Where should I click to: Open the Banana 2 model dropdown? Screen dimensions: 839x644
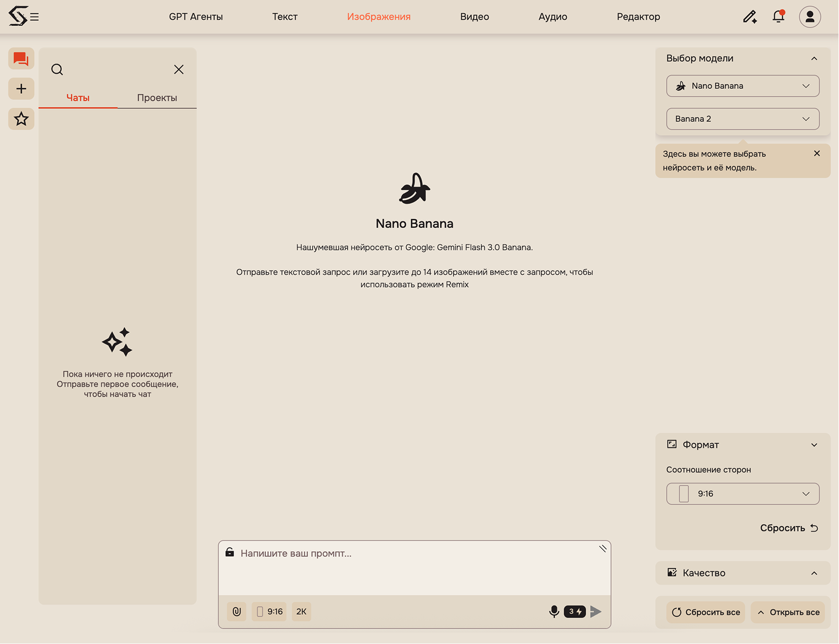(743, 119)
